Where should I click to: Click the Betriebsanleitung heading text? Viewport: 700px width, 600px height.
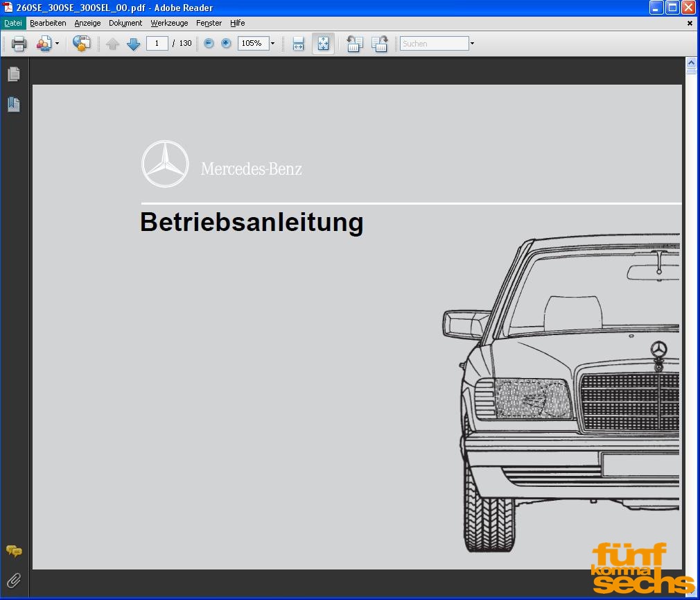[x=252, y=222]
